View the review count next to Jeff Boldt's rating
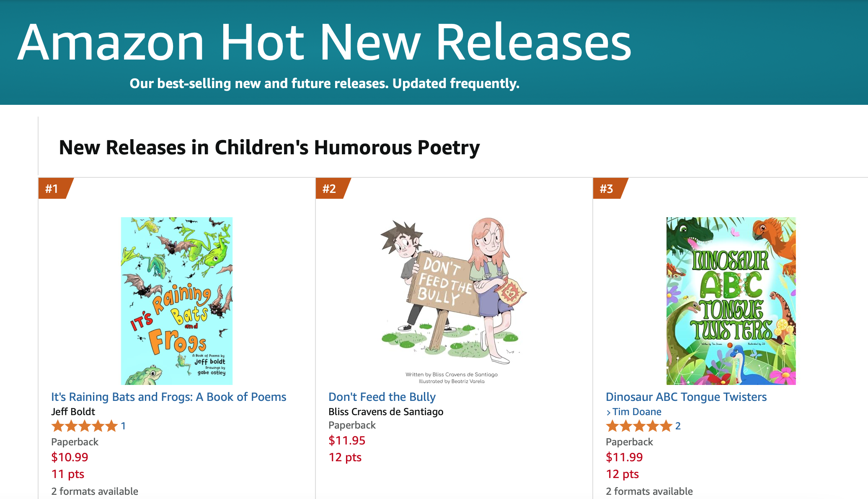 click(123, 426)
